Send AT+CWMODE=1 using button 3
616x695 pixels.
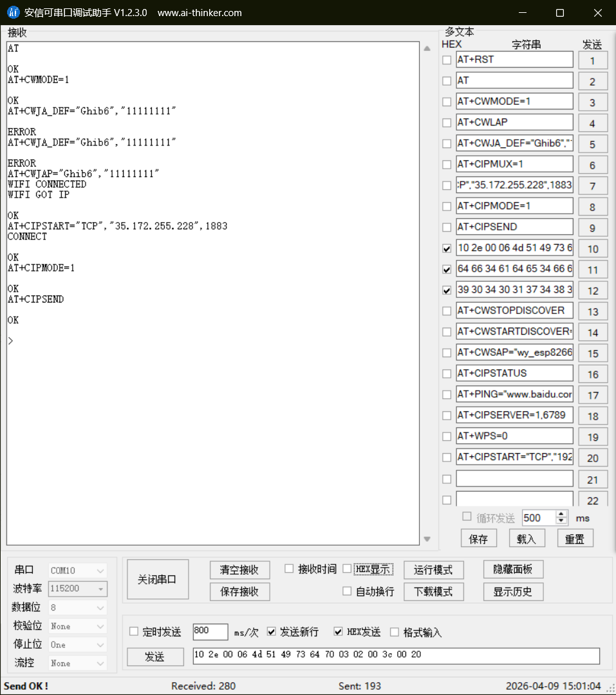(593, 102)
